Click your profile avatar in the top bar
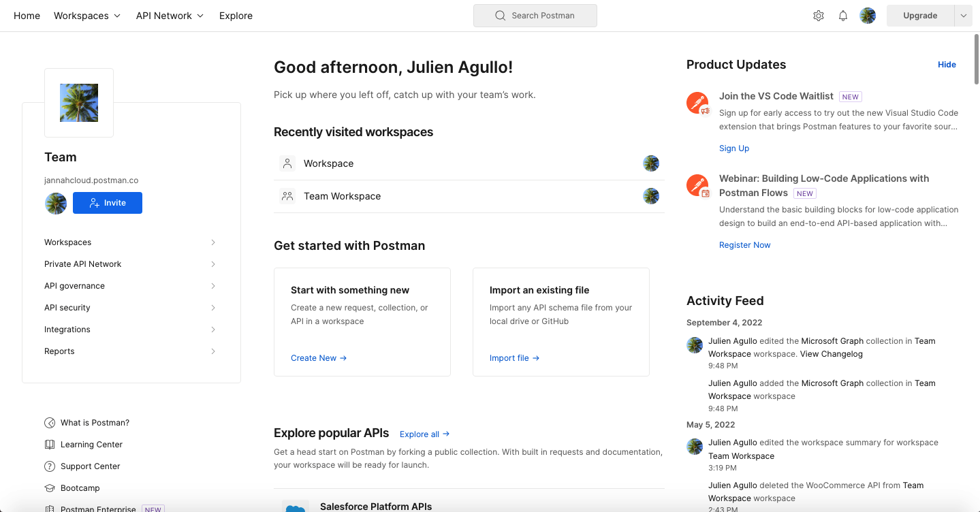The height and width of the screenshot is (512, 980). pyautogui.click(x=868, y=15)
